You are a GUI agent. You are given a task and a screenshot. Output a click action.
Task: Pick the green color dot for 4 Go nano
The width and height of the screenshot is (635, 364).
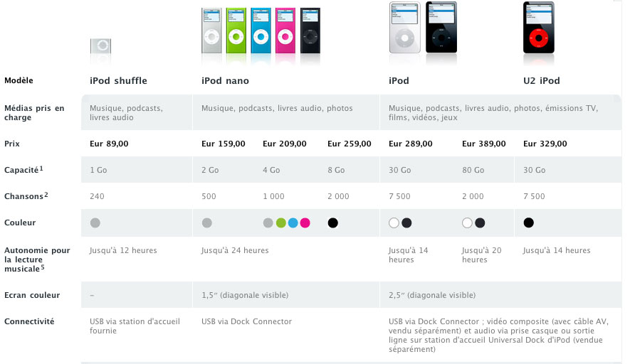click(280, 223)
